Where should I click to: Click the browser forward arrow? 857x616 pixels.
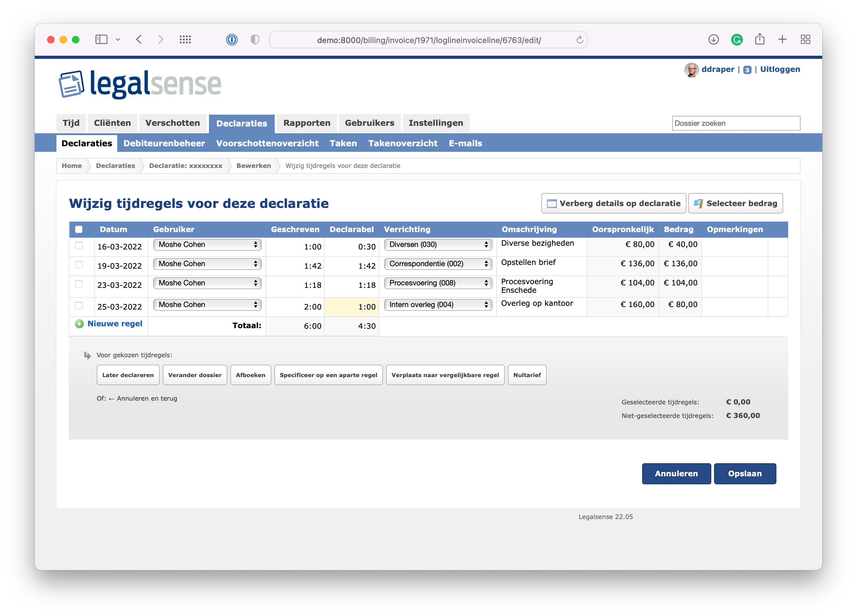point(161,40)
